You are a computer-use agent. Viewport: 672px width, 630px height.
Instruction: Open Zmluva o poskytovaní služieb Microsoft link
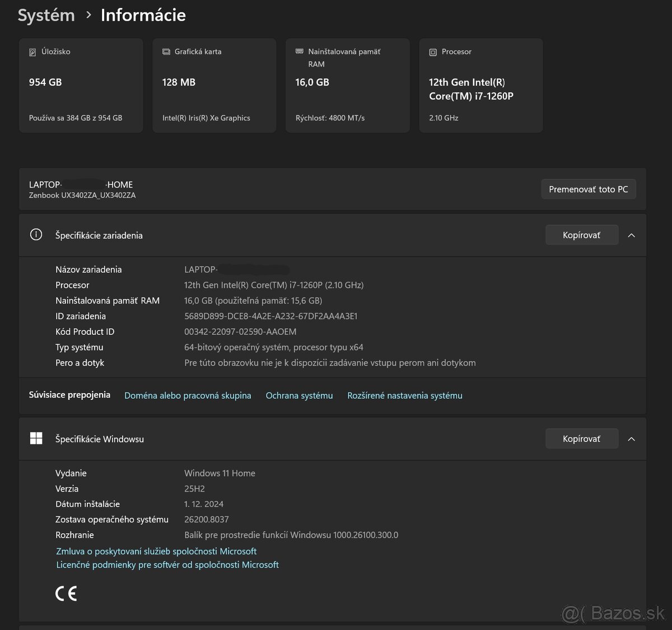pyautogui.click(x=156, y=551)
